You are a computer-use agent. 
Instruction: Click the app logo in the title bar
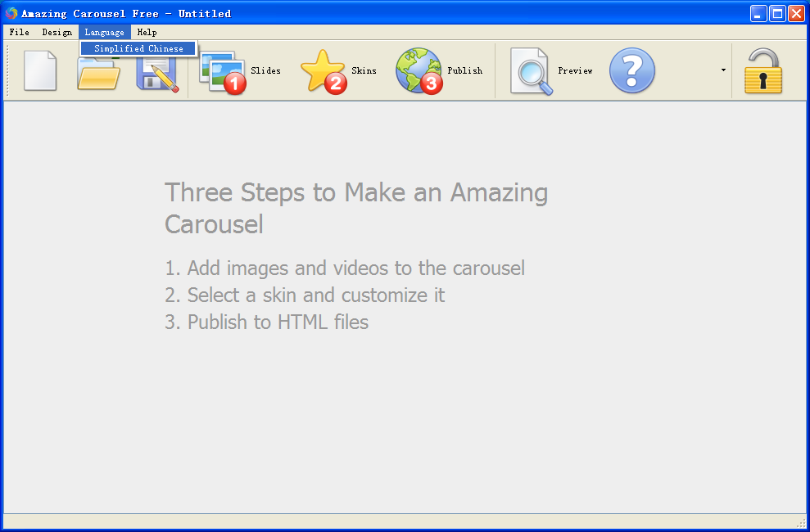pyautogui.click(x=11, y=13)
